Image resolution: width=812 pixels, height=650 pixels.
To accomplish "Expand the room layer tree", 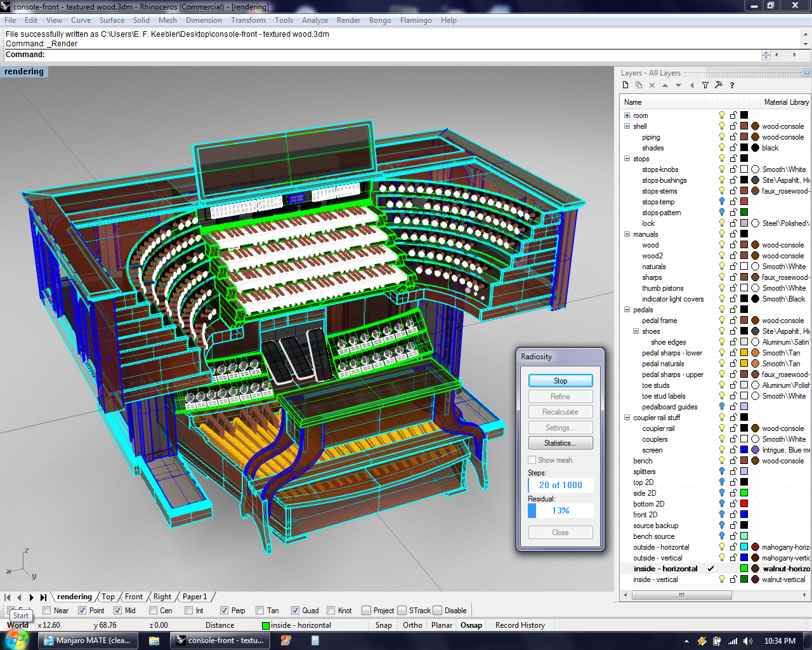I will [627, 116].
